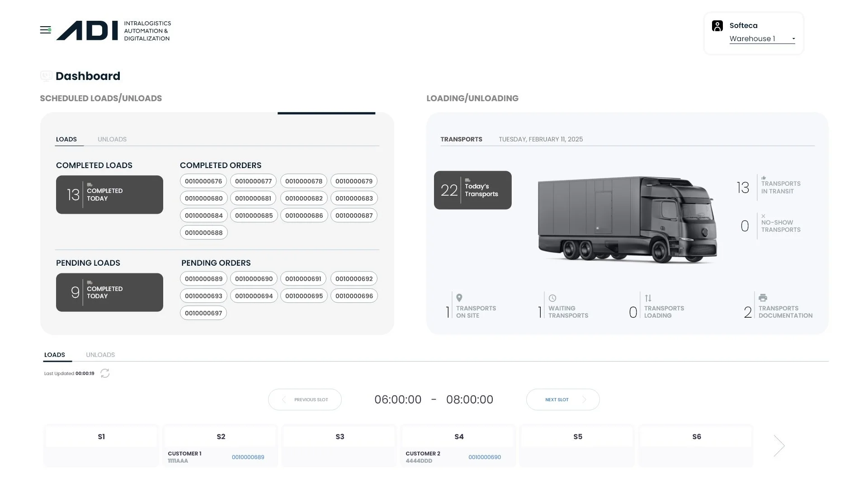Open the Warehouse 1 dropdown

(762, 39)
